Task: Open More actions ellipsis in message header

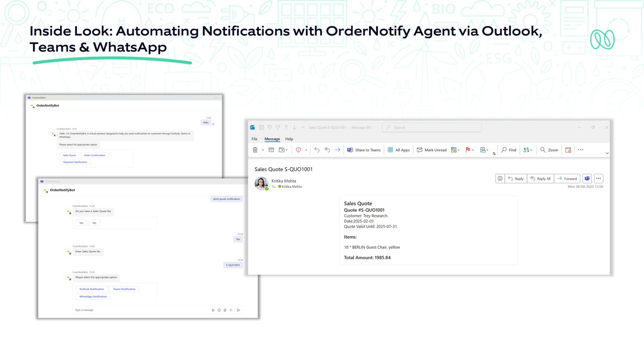Action: click(x=598, y=178)
